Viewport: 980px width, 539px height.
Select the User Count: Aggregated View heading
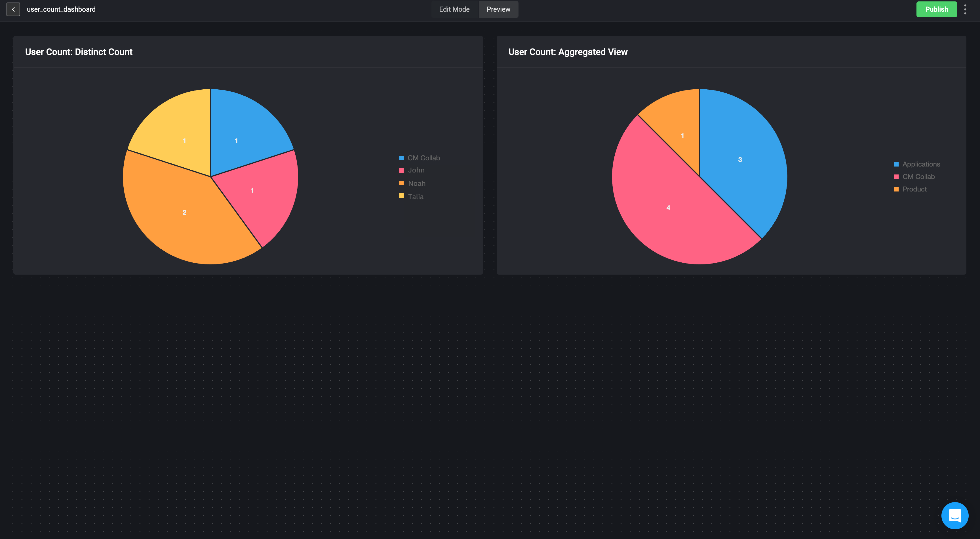[568, 52]
